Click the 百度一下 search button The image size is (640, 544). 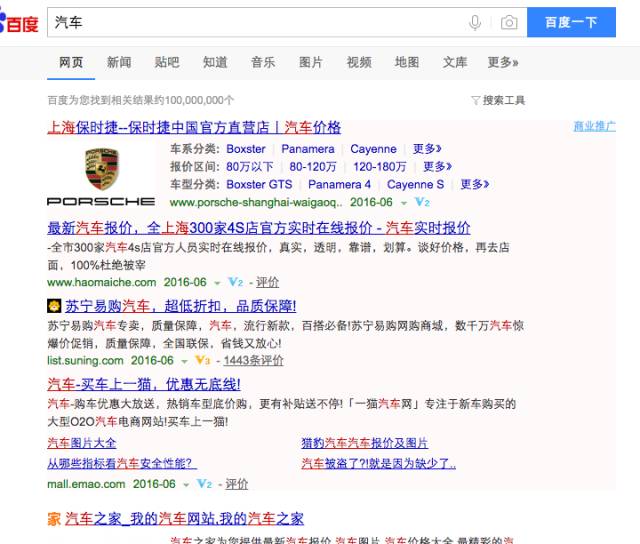[571, 22]
